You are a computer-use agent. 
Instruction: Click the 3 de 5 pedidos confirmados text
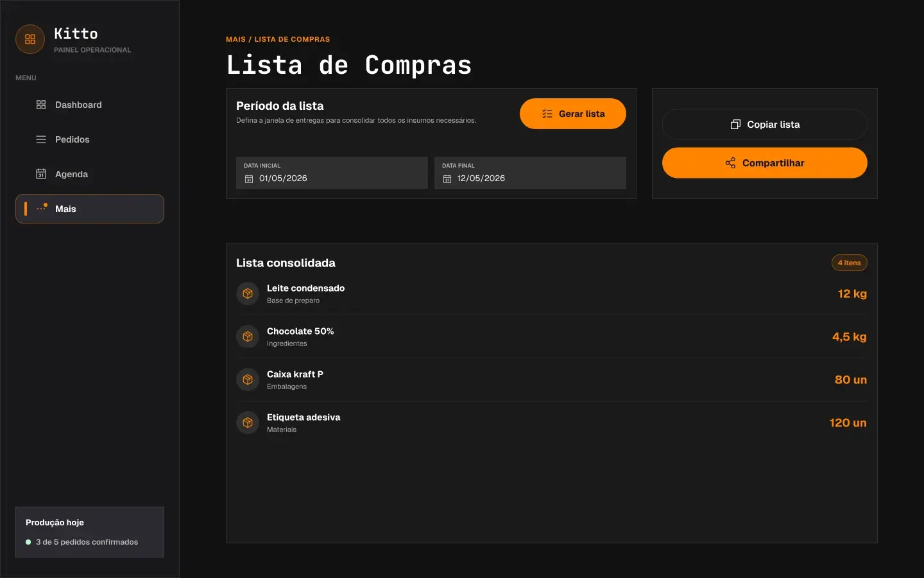87,542
